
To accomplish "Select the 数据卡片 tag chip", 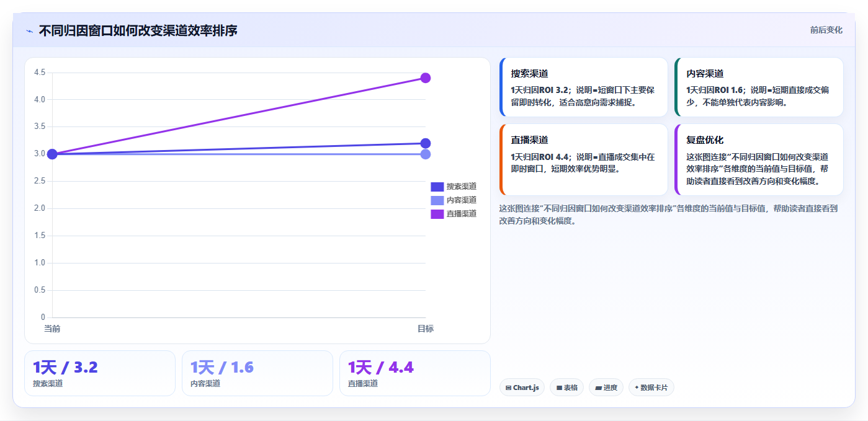I will click(x=651, y=388).
